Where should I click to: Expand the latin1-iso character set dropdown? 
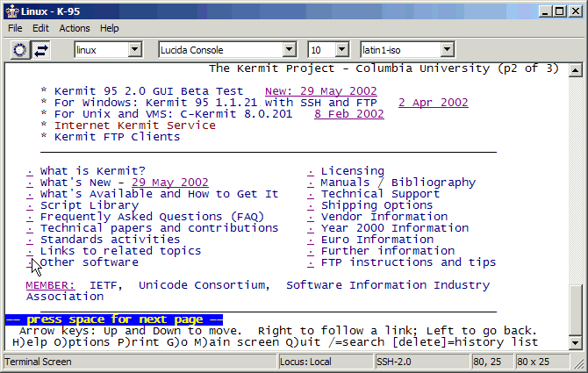coord(447,50)
